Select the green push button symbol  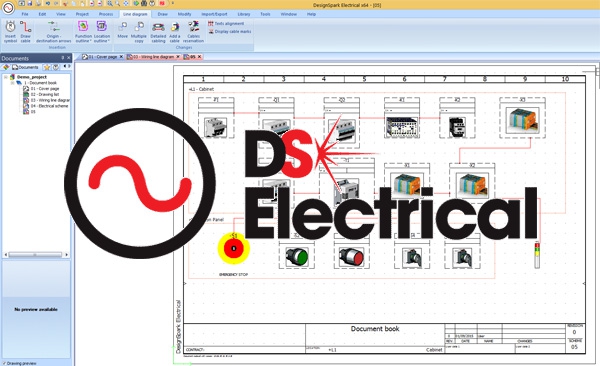pos(297,257)
